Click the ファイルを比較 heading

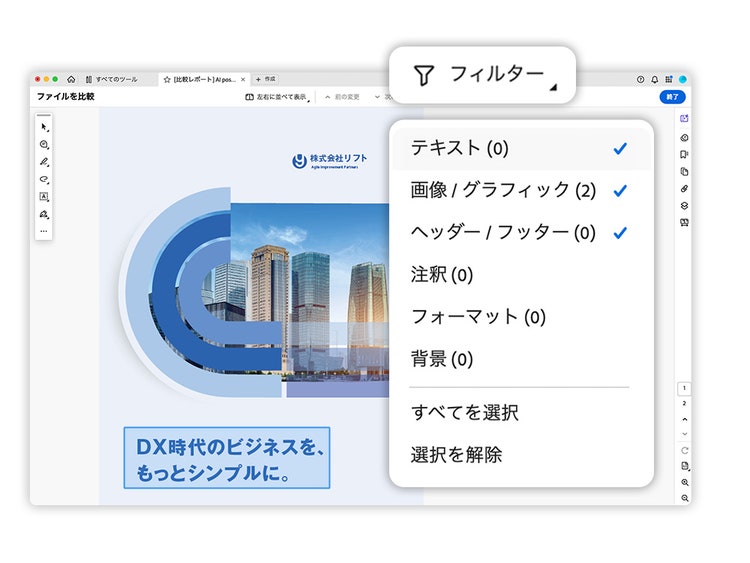pos(66,97)
